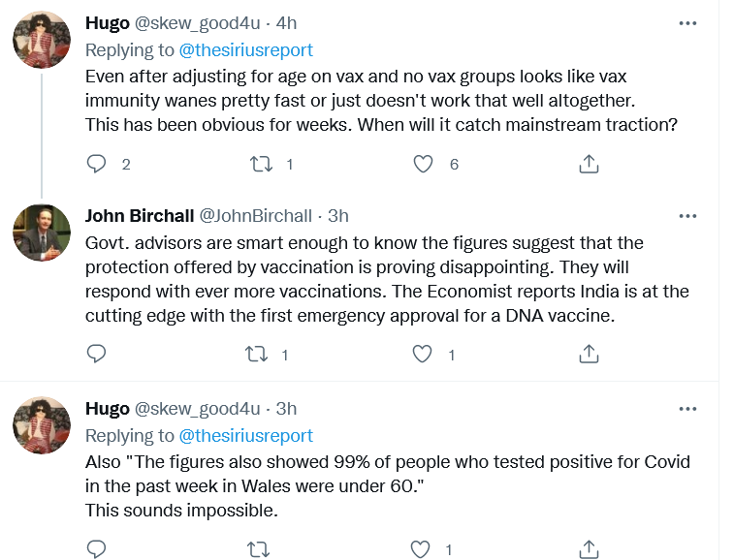This screenshot has width=734, height=560.
Task: Reply to Hugo's tweet about Wales figures
Action: [x=97, y=549]
